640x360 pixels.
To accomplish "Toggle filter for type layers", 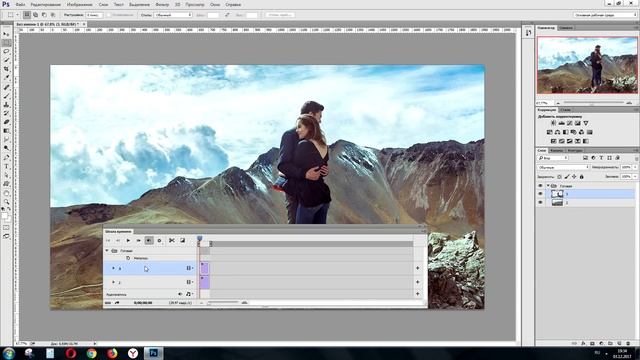I will [601, 158].
